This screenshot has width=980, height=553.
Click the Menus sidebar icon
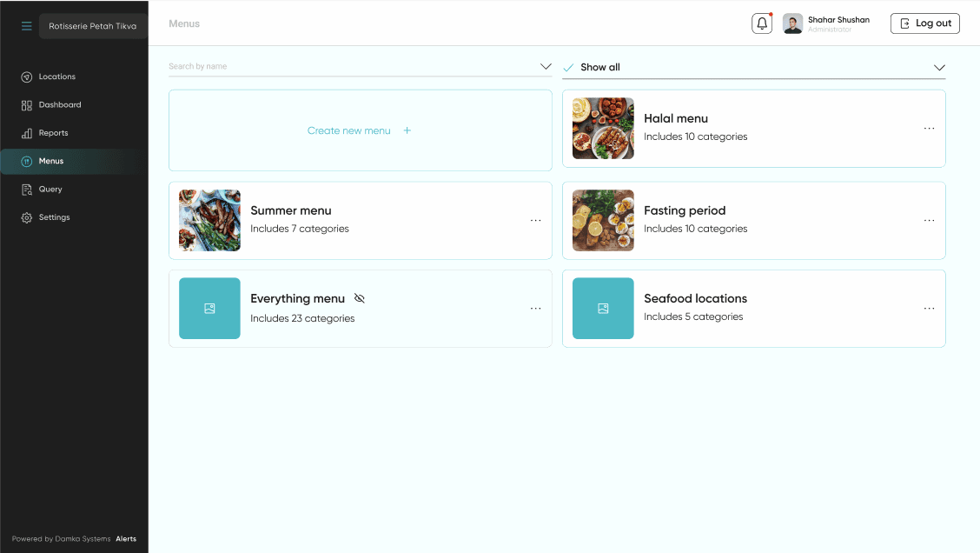tap(26, 162)
